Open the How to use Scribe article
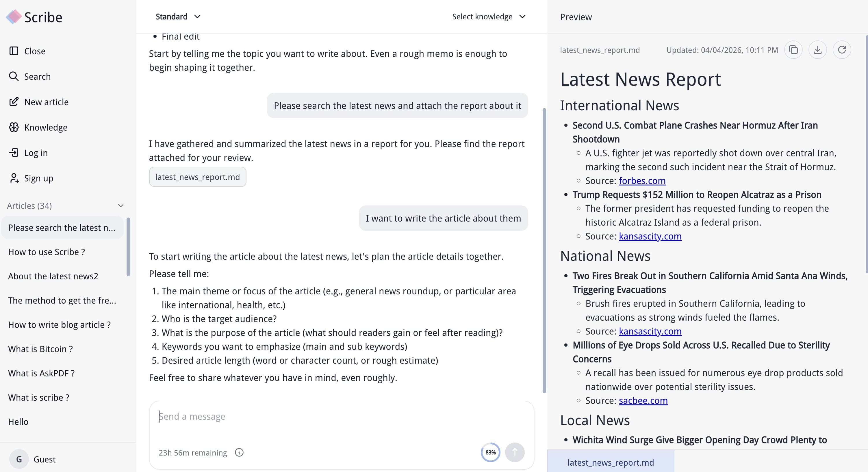 coord(47,252)
